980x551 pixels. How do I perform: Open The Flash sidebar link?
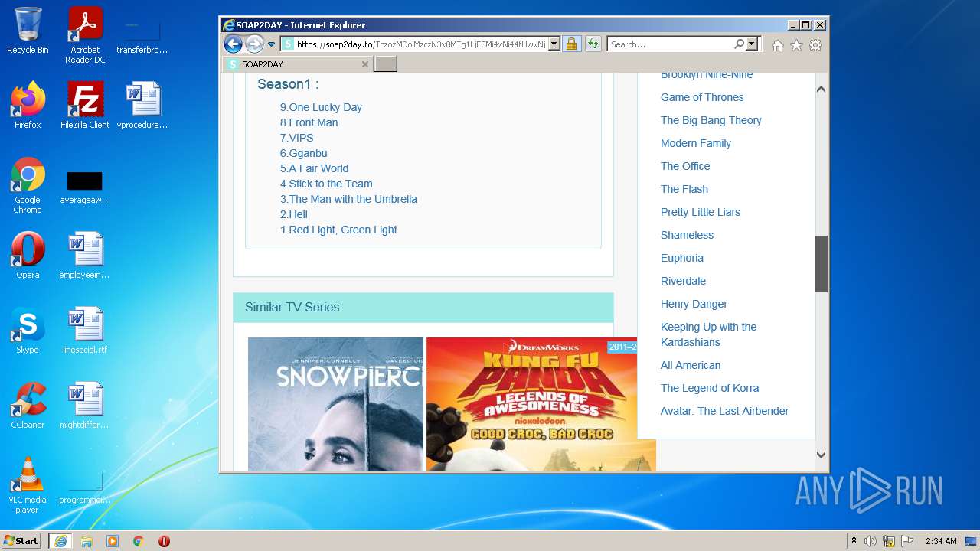click(x=684, y=189)
